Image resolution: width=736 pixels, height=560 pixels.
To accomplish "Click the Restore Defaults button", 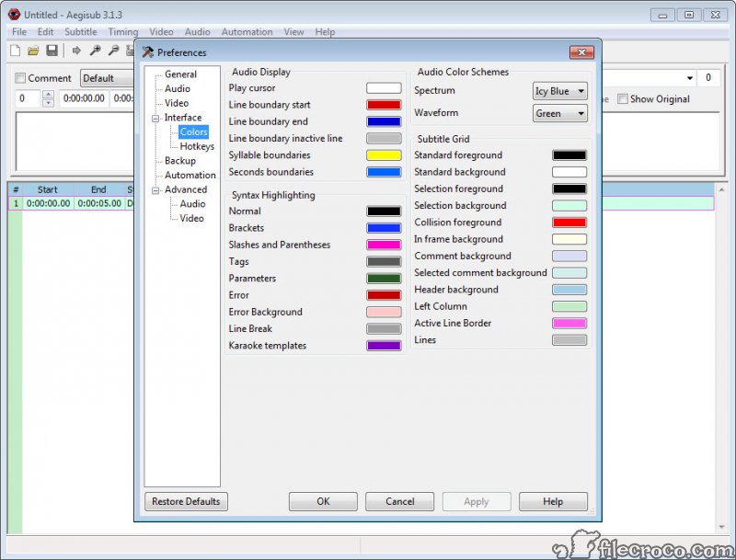I will (x=186, y=501).
